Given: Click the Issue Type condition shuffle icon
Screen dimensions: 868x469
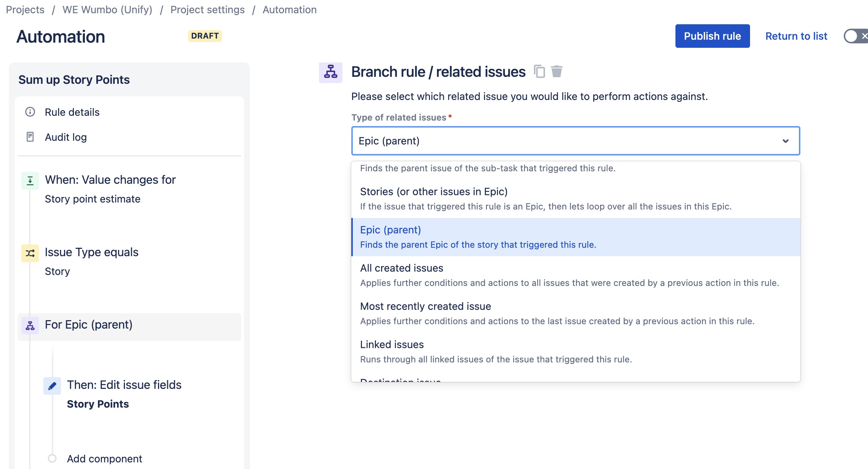Looking at the screenshot, I should pos(30,253).
